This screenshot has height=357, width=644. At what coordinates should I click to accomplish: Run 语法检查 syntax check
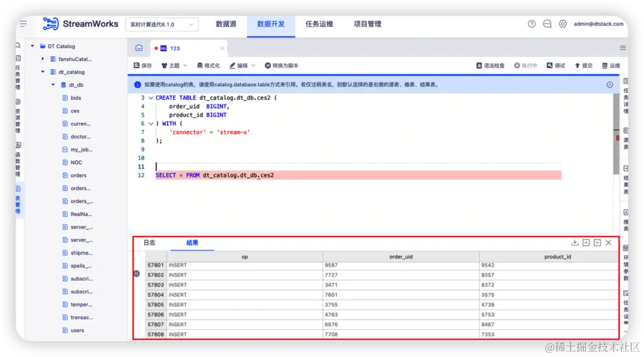[x=490, y=65]
